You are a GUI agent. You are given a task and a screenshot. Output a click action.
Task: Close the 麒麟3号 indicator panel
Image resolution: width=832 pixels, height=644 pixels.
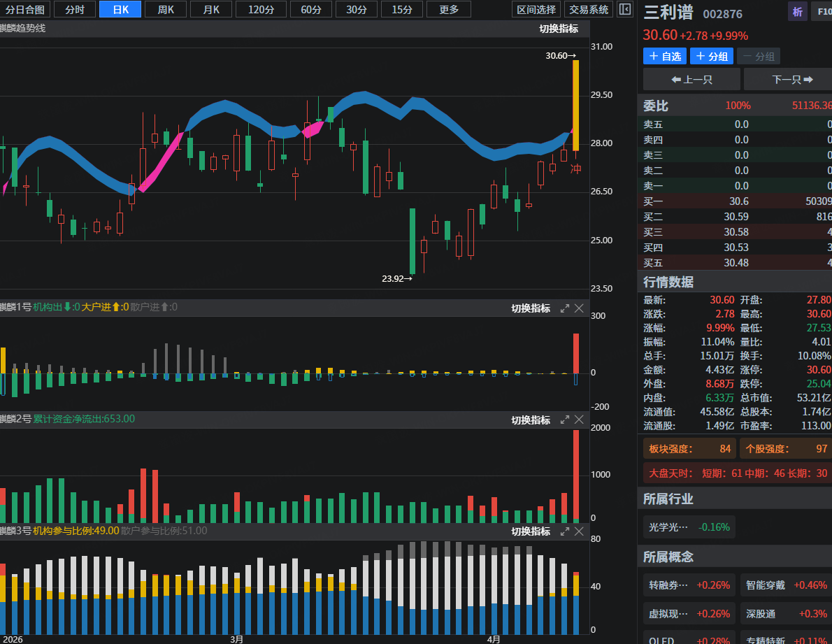point(579,531)
